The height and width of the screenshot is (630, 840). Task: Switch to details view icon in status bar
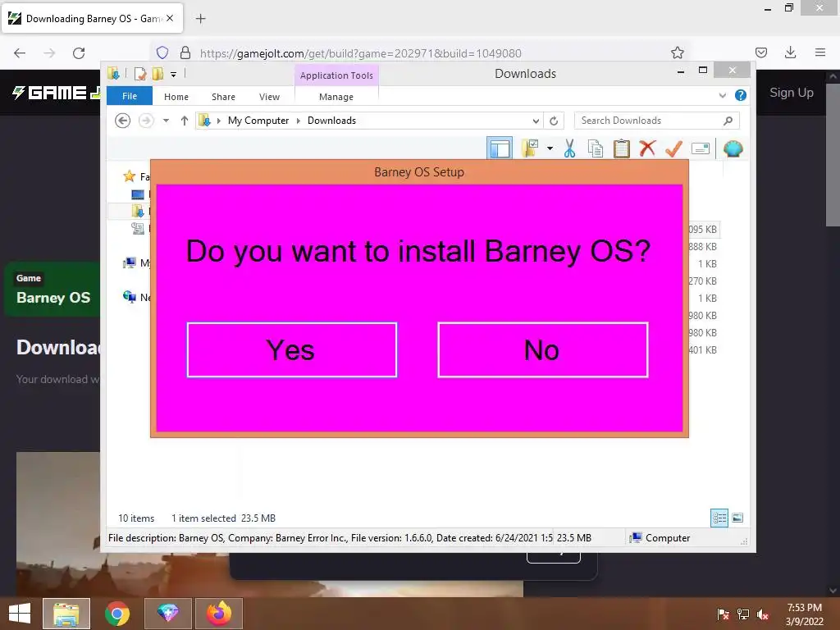click(719, 518)
